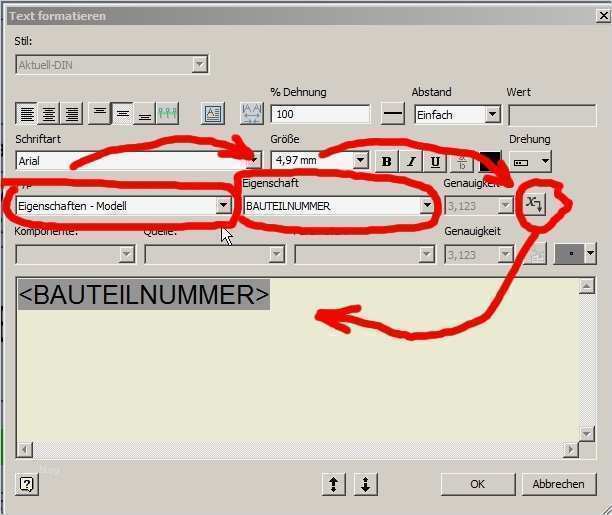Center text horizontally

click(49, 114)
